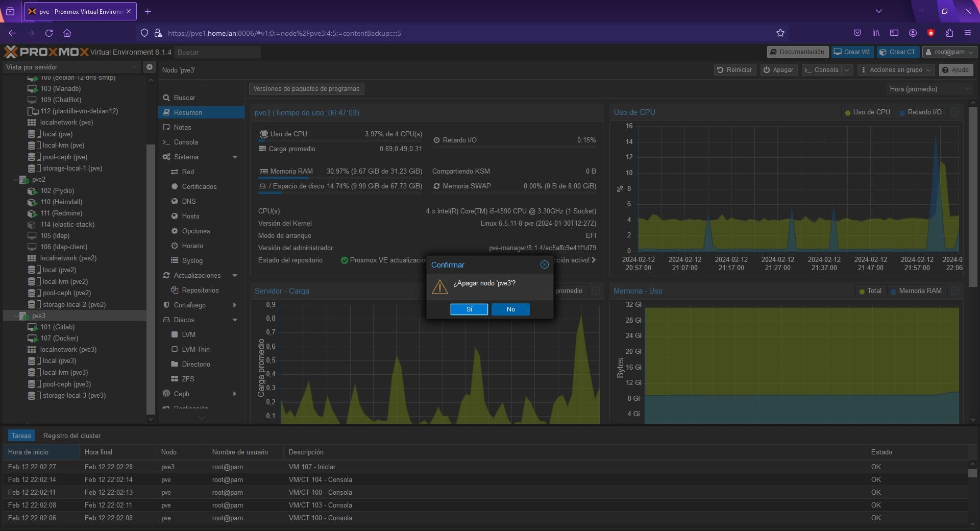
Task: Select VM 103 (Mariadb) in tree
Action: pos(60,88)
